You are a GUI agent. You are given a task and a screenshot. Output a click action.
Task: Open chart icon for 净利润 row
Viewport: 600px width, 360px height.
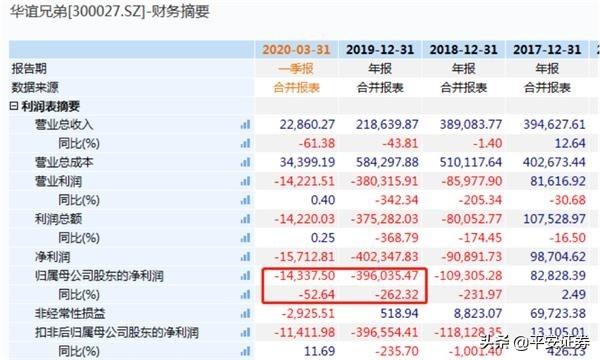(245, 257)
